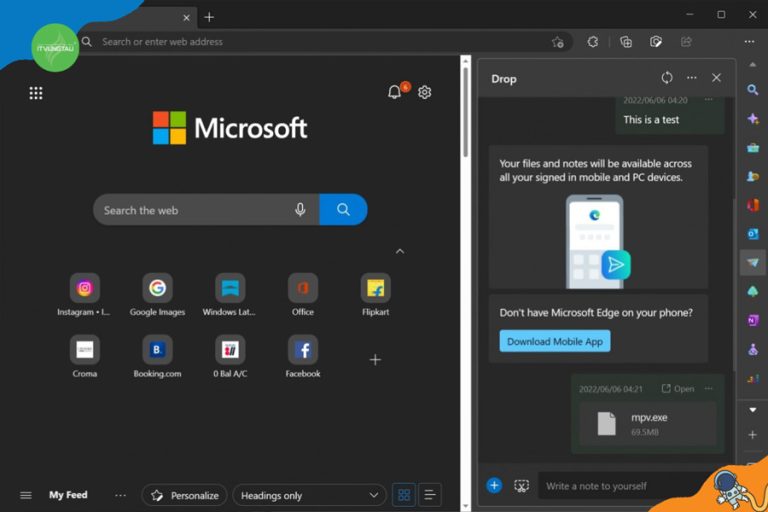Open the OneNote icon in the Edge sidebar

pos(753,320)
